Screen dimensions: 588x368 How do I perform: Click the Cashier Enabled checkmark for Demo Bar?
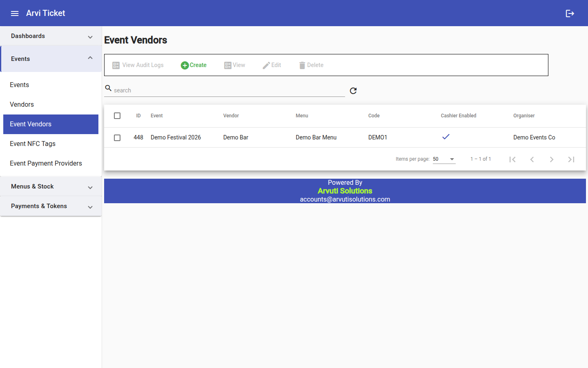pos(446,137)
